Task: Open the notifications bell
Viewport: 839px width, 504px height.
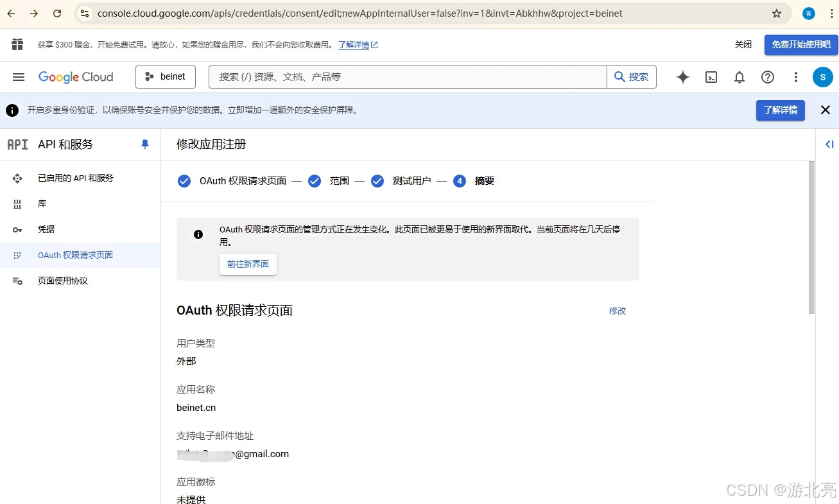Action: click(x=740, y=77)
